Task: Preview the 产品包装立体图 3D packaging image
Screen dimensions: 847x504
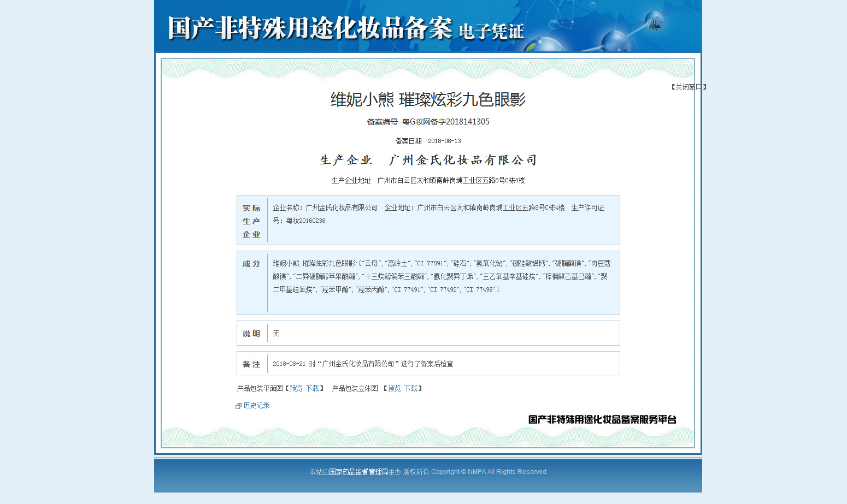Action: tap(394, 388)
